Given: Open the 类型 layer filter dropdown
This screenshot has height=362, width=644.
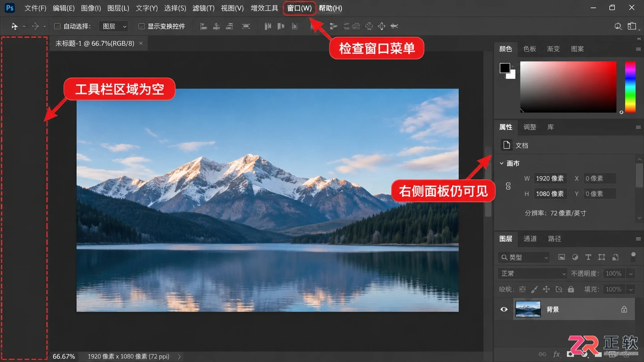Looking at the screenshot, I should [524, 257].
